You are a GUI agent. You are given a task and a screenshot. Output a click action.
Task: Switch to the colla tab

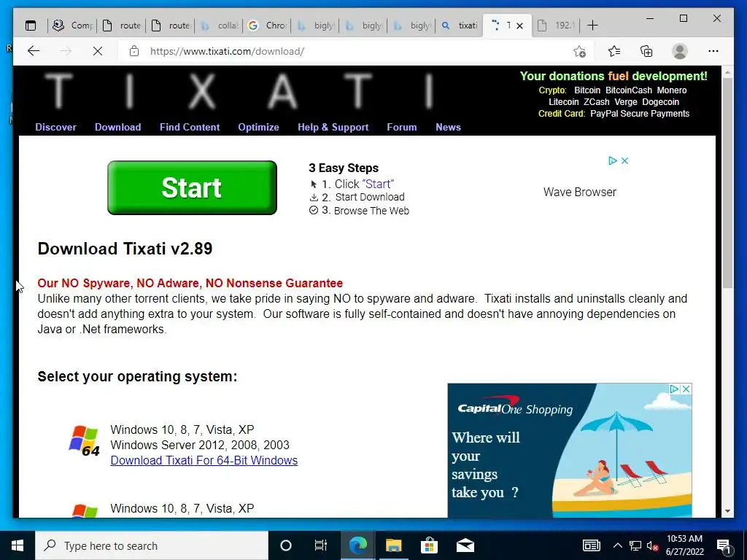[219, 26]
